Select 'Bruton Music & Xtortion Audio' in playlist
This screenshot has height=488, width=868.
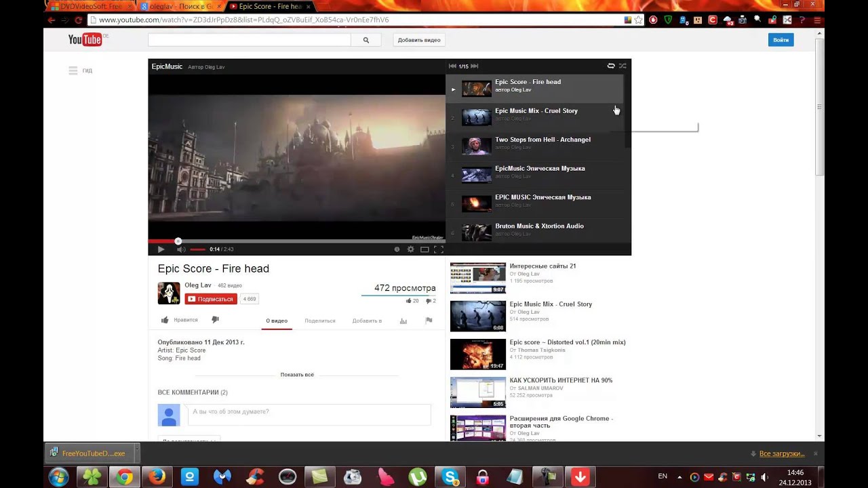[x=535, y=232]
